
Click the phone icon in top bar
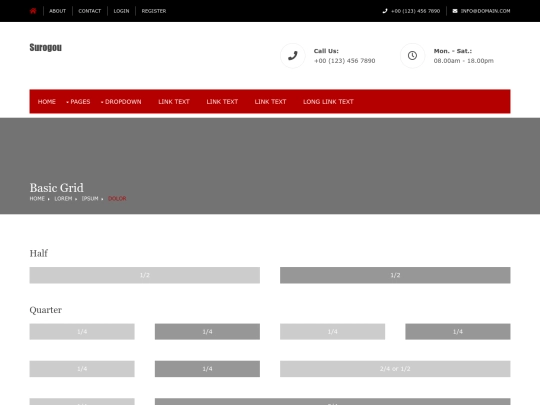pos(385,11)
